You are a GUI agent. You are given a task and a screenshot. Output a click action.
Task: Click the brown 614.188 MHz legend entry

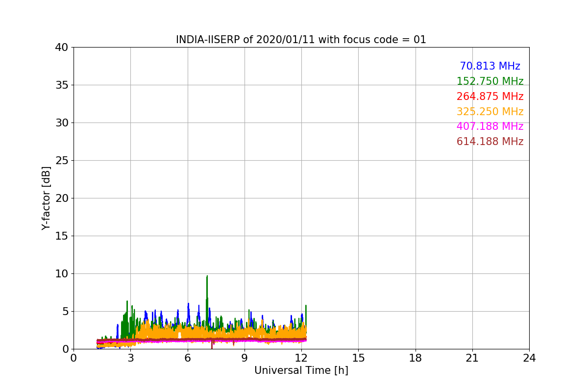pos(490,142)
